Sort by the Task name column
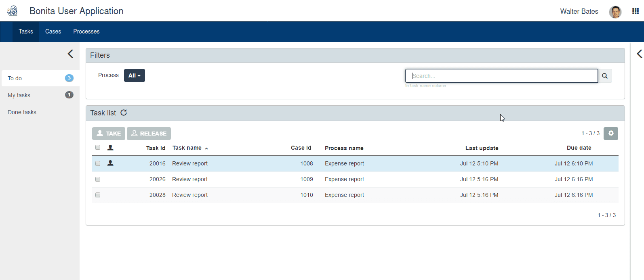644x280 pixels. coord(187,148)
